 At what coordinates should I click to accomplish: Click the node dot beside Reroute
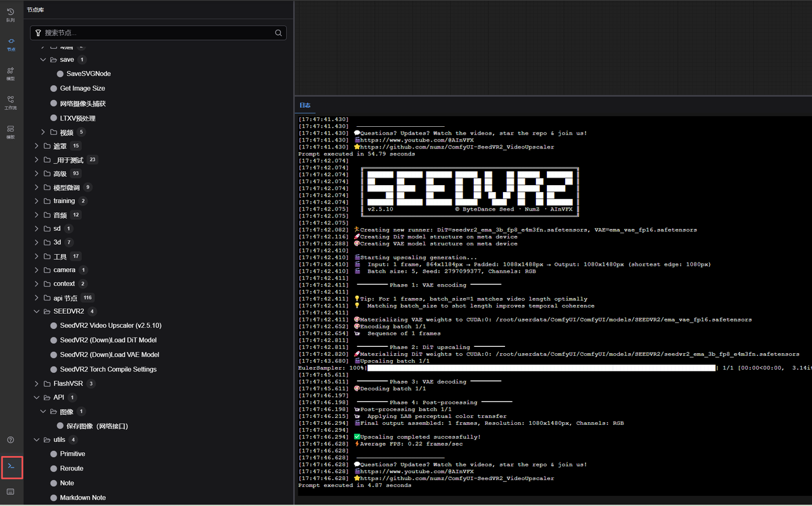54,469
